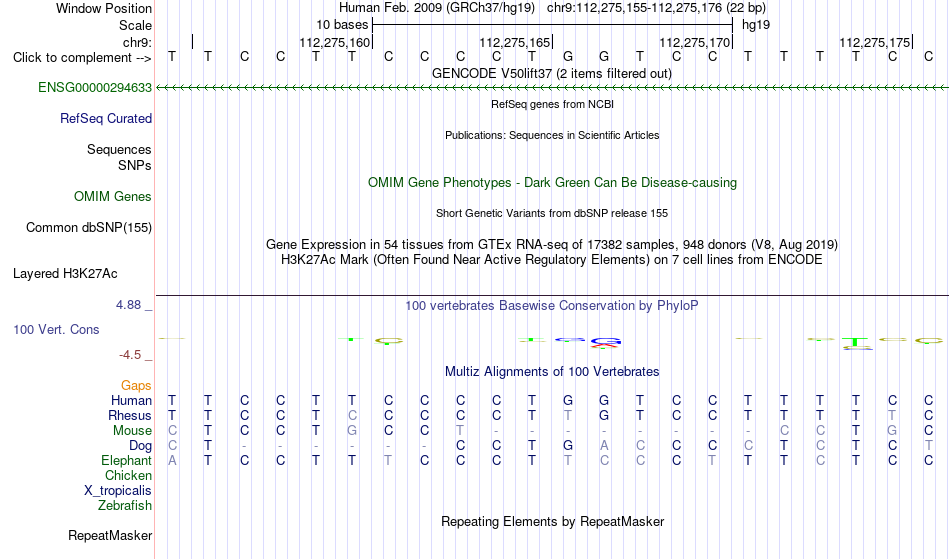Select the Mouse alignment row label
The image size is (950, 559).
coord(132,431)
